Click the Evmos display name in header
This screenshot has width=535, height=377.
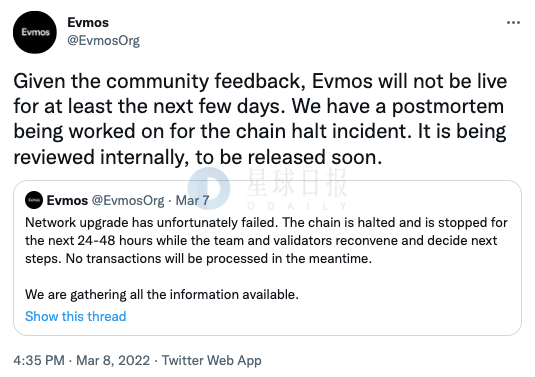tap(88, 23)
